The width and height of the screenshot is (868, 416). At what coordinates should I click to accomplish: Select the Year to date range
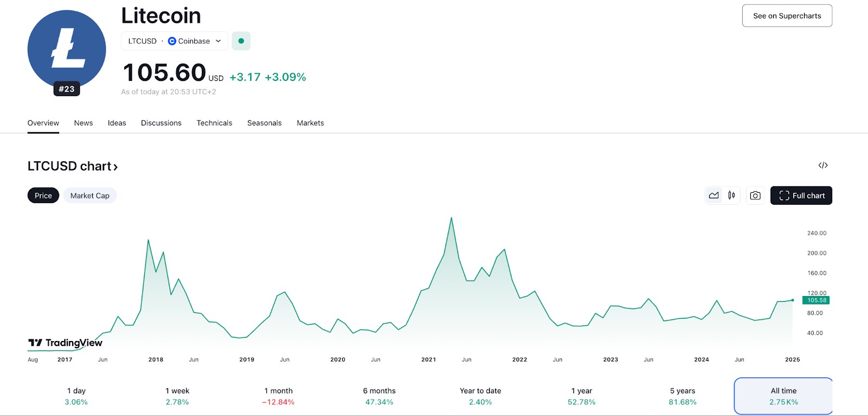click(x=481, y=396)
